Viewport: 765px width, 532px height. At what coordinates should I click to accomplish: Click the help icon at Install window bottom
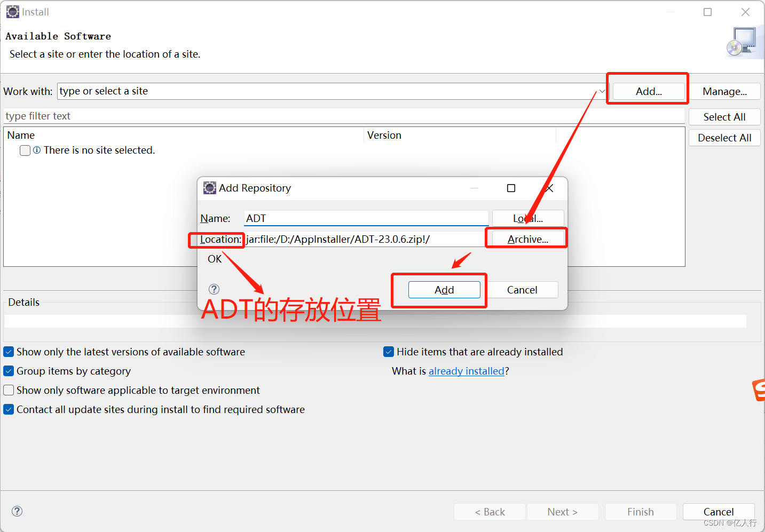pyautogui.click(x=17, y=511)
